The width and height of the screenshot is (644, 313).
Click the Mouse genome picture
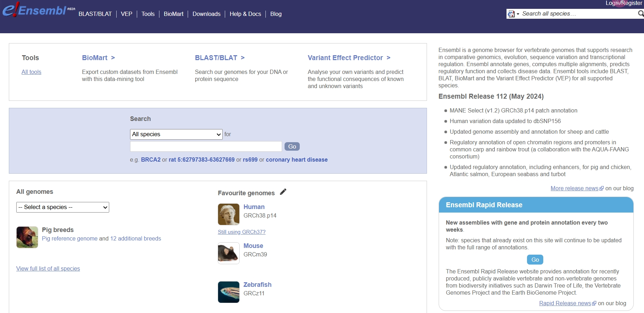tap(228, 253)
